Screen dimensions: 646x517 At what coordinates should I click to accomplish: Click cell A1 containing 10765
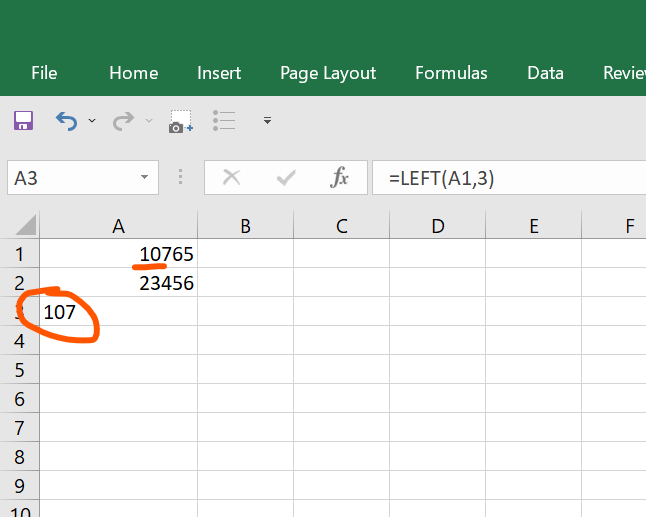[119, 254]
